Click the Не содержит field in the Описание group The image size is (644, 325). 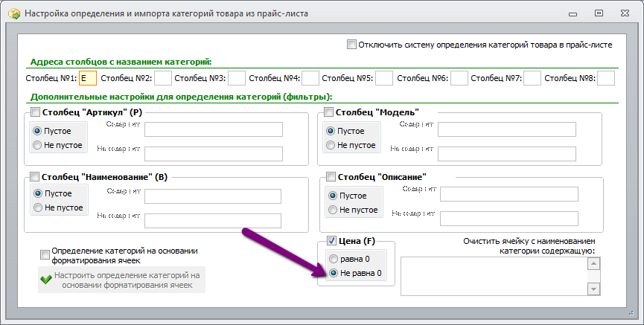click(509, 219)
